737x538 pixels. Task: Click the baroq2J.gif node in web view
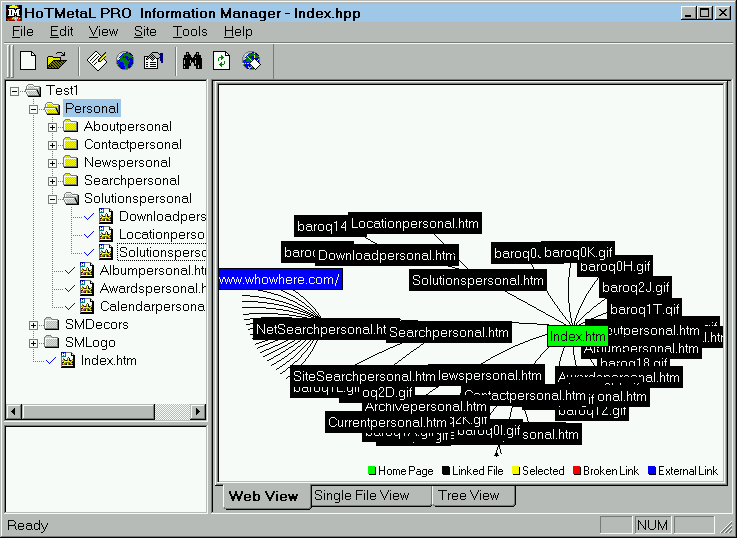point(635,287)
